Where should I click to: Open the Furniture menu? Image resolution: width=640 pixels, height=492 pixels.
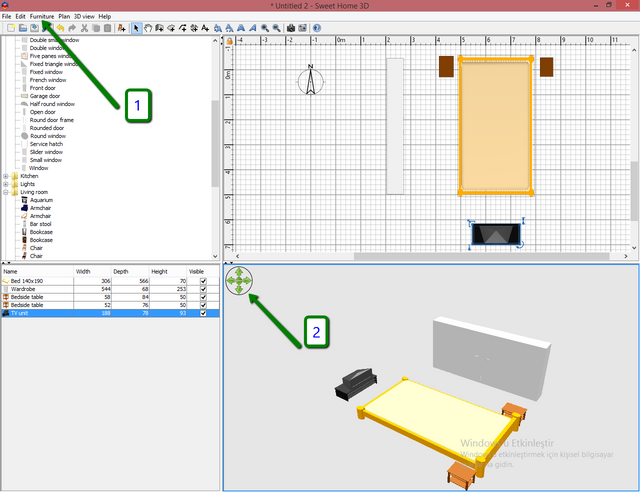(x=42, y=16)
